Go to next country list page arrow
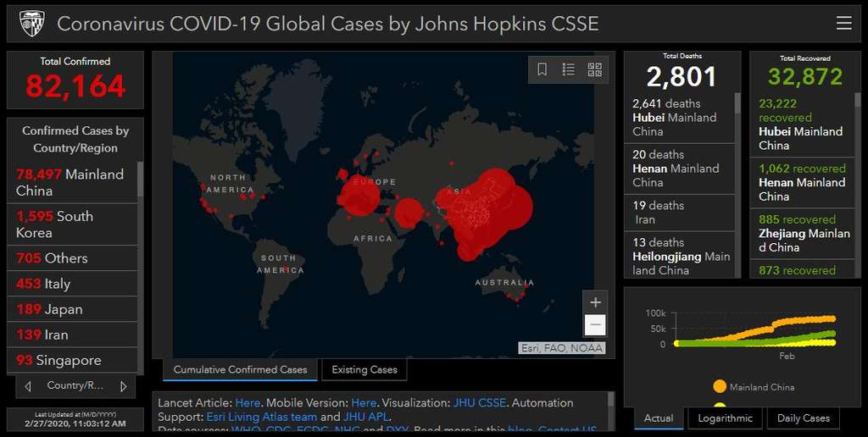 124,386
